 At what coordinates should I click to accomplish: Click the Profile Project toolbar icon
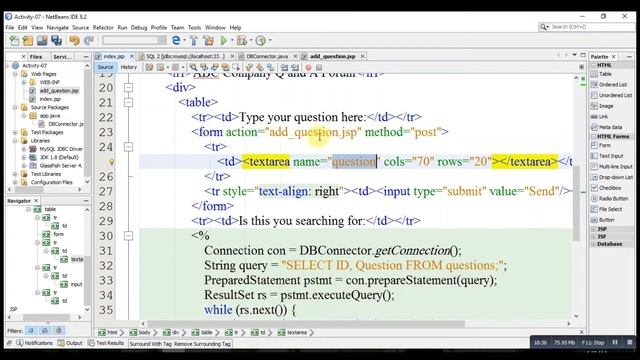coord(261,40)
